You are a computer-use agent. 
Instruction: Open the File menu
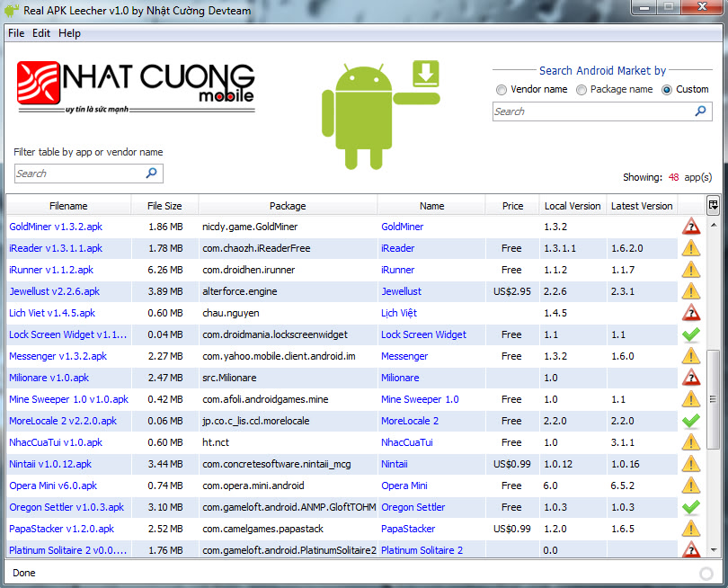point(16,33)
